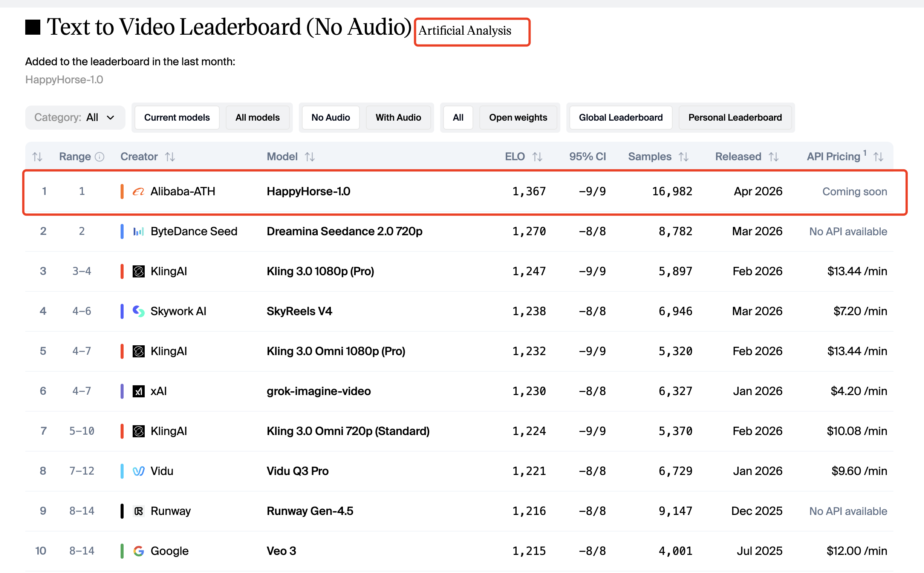Click the gray HappyHorse-1.0 recently added link
This screenshot has height=573, width=924.
pos(64,80)
